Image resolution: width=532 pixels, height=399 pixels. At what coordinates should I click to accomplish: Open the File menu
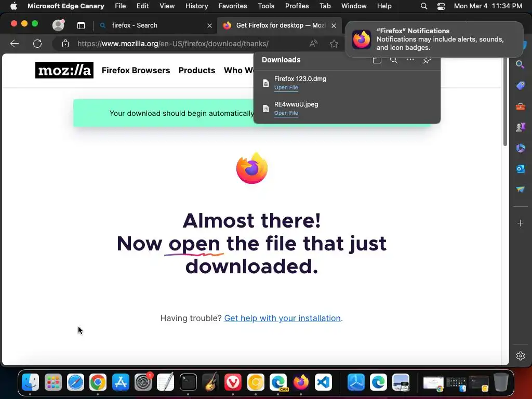pos(121,6)
